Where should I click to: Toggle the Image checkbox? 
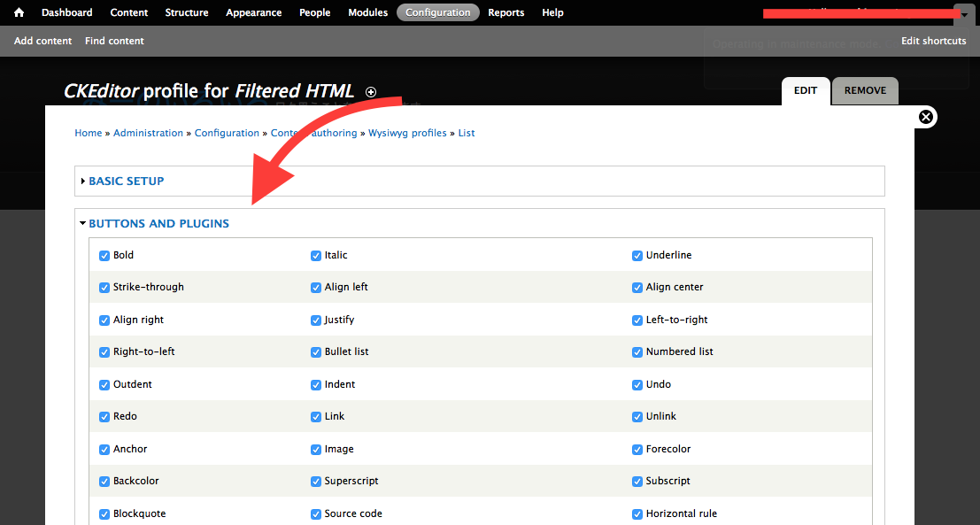coord(316,450)
